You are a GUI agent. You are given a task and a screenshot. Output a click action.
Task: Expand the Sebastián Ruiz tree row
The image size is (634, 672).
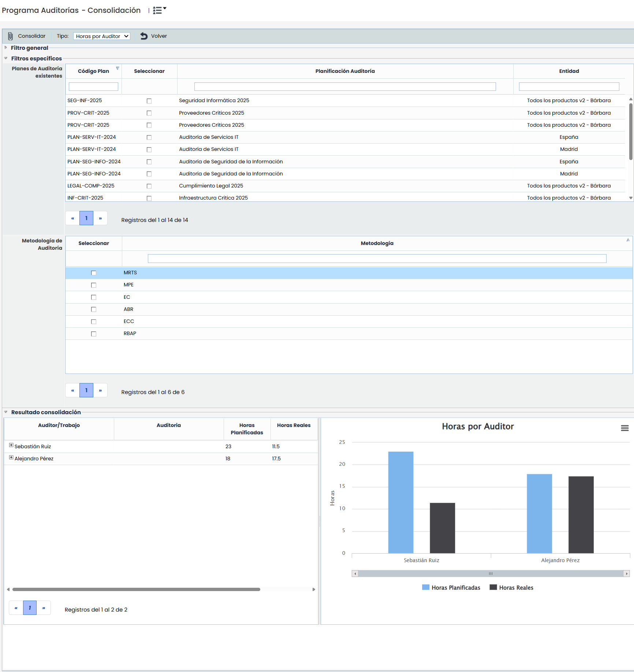[11, 445]
